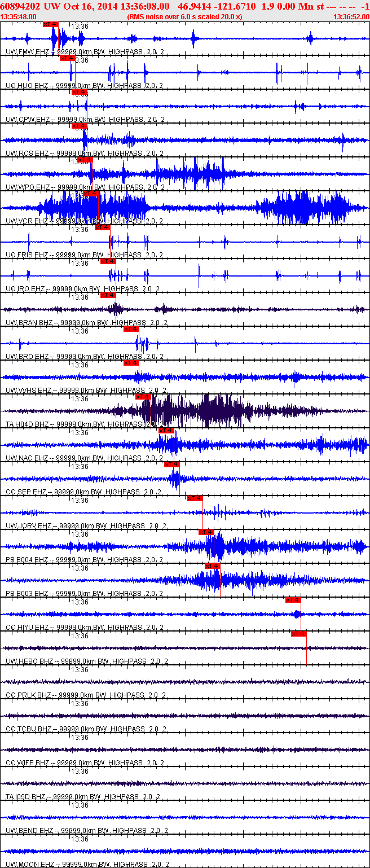The image size is (370, 868).
Task: Select the red pick marker on UW.NAC trace
Action: [166, 431]
